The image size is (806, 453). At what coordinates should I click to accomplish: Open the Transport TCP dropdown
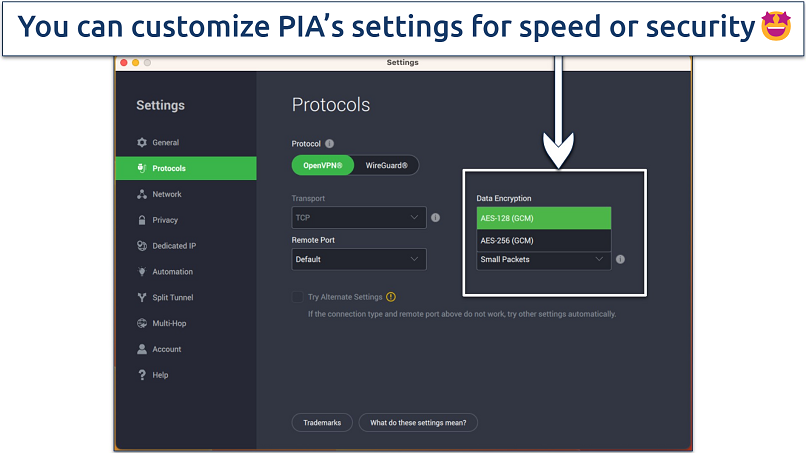point(358,217)
